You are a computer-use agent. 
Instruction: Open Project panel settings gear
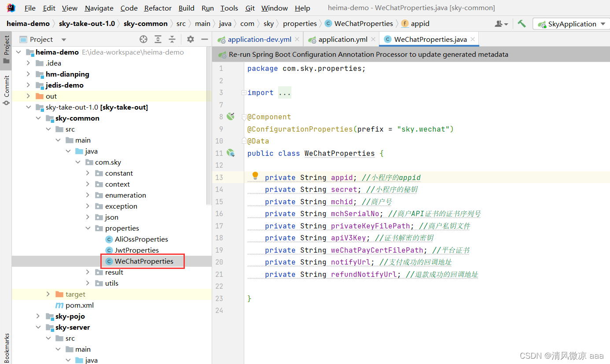click(190, 39)
